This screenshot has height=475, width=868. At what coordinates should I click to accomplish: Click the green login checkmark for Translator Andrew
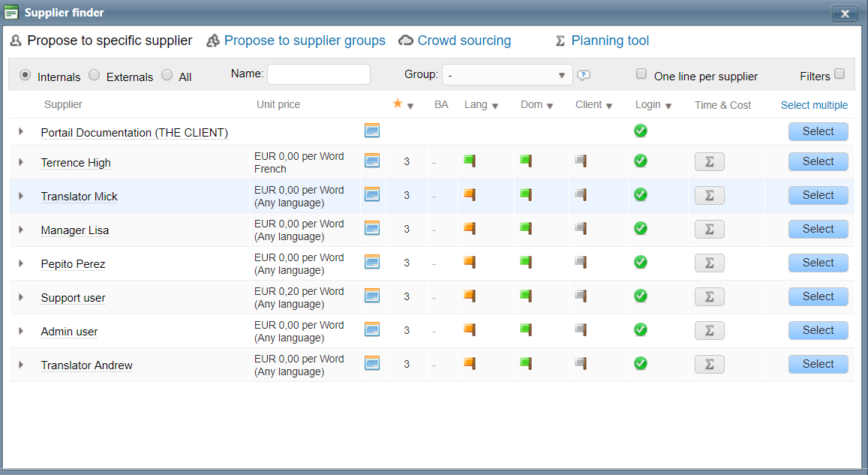click(640, 363)
